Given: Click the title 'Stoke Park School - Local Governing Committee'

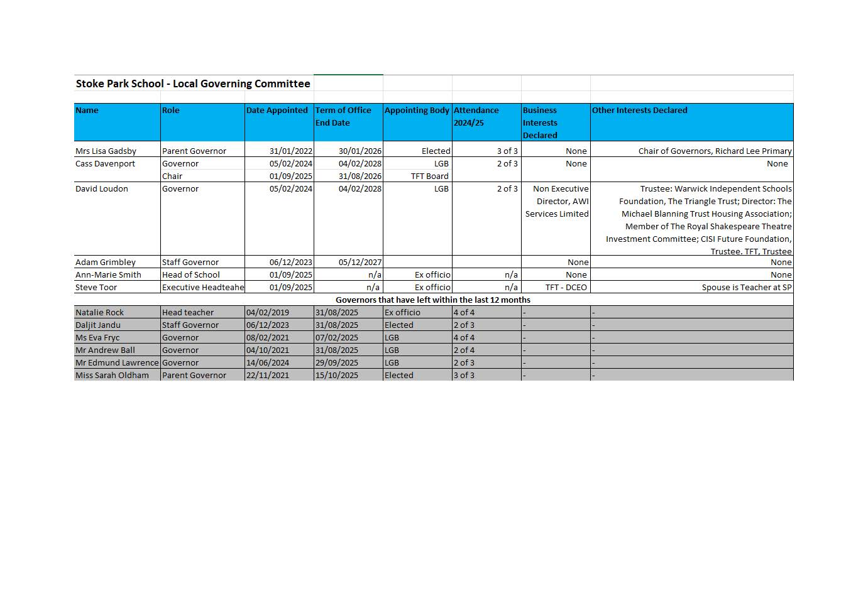Looking at the screenshot, I should point(193,84).
